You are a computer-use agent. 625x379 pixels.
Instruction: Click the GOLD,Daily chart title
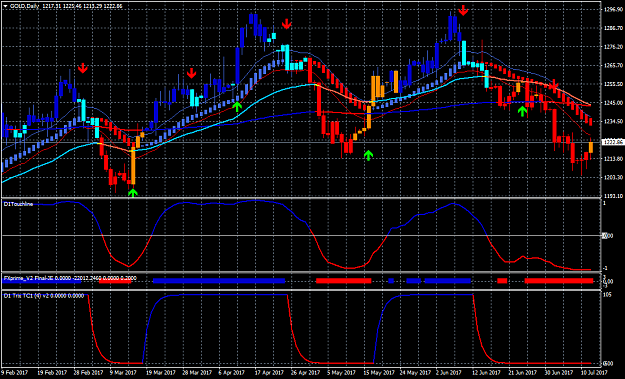point(24,6)
